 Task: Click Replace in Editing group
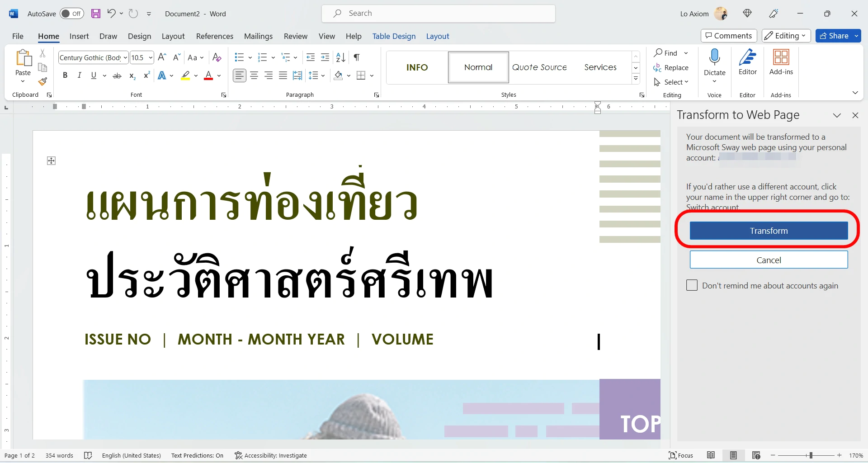pyautogui.click(x=671, y=67)
